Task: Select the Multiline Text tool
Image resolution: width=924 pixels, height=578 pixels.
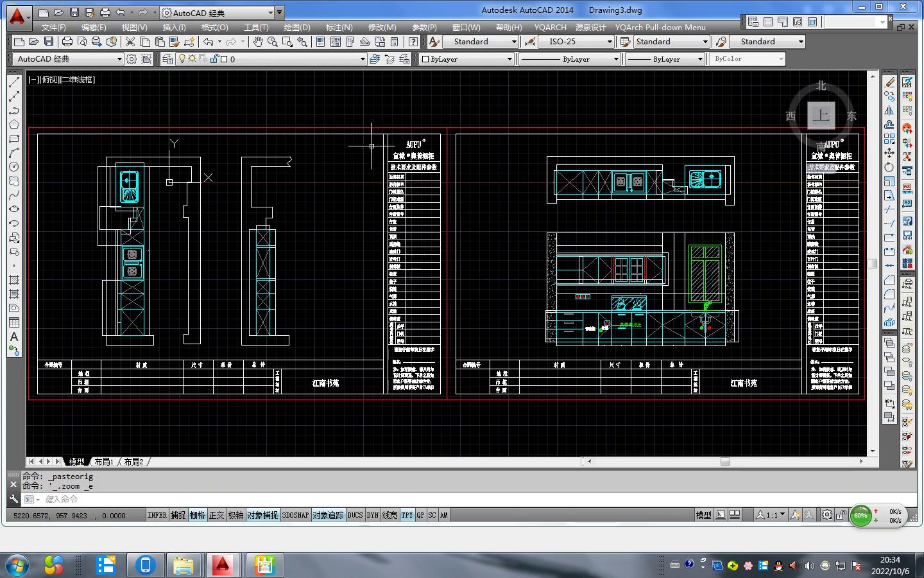Action: click(x=14, y=337)
